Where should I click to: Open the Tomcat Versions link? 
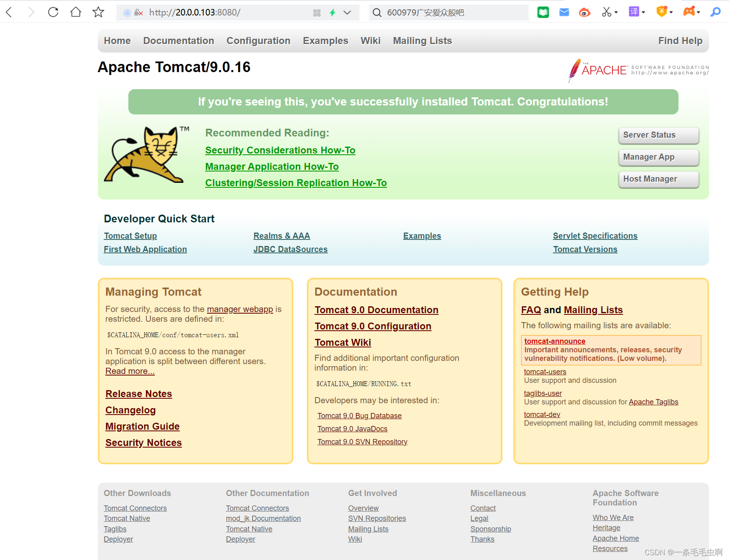tap(585, 249)
